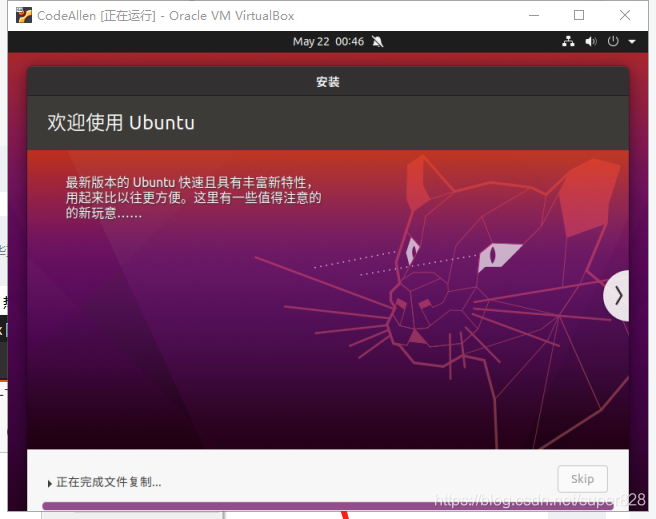This screenshot has width=656, height=519.
Task: Expand the system menu dropdown arrow
Action: 632,42
